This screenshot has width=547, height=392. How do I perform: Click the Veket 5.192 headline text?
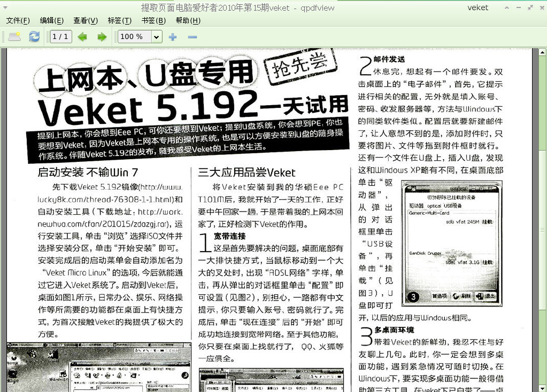148,107
